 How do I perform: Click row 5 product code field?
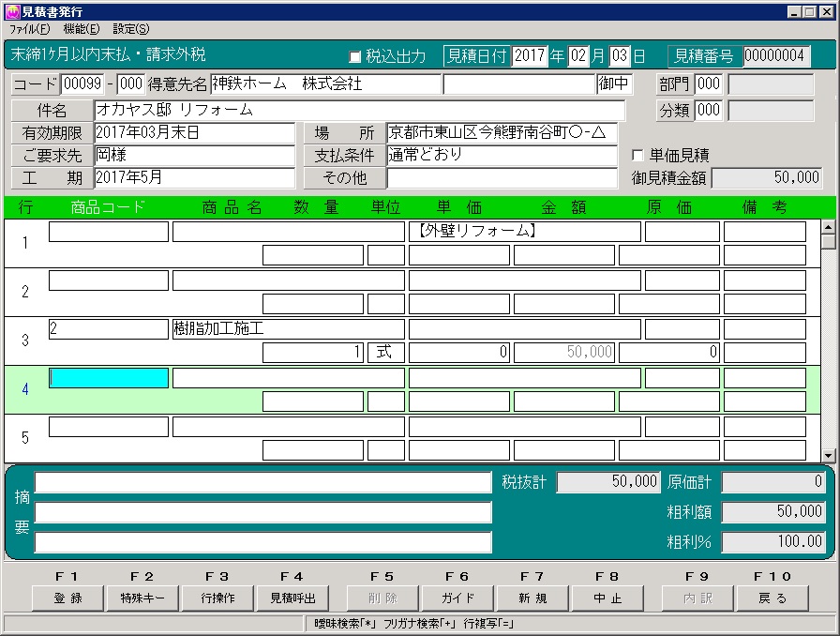tap(108, 427)
